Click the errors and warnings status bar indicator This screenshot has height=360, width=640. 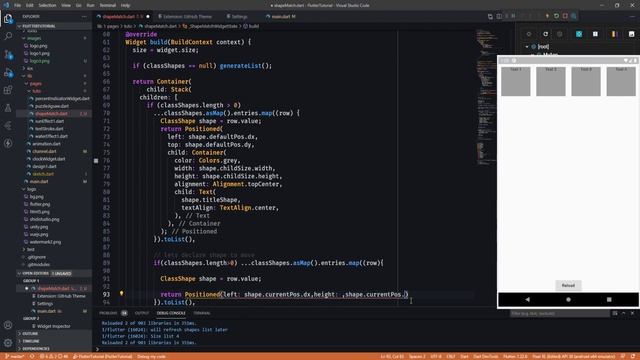click(x=54, y=356)
